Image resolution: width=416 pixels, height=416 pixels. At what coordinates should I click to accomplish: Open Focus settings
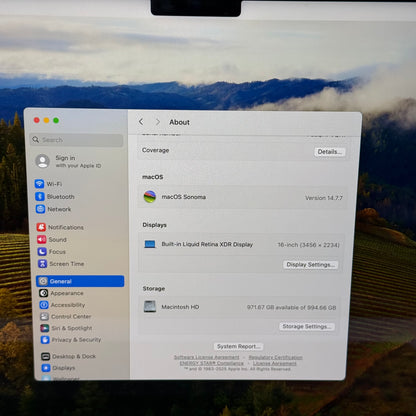coord(52,252)
